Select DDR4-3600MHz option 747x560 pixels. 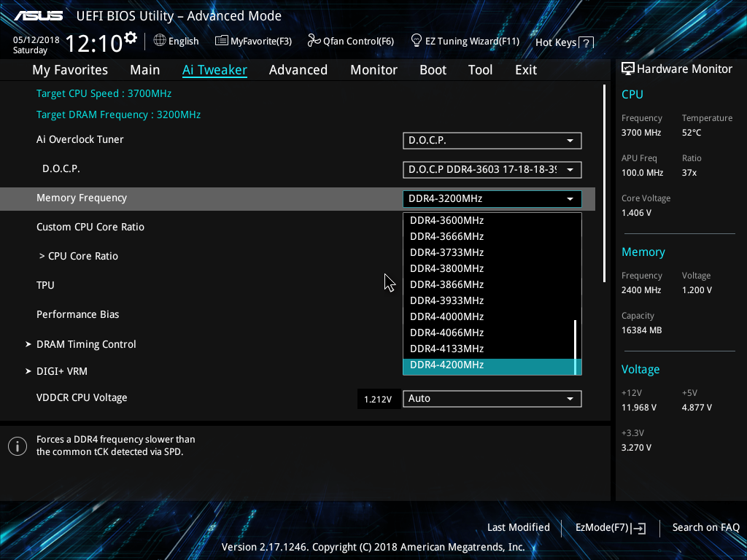pyautogui.click(x=489, y=220)
